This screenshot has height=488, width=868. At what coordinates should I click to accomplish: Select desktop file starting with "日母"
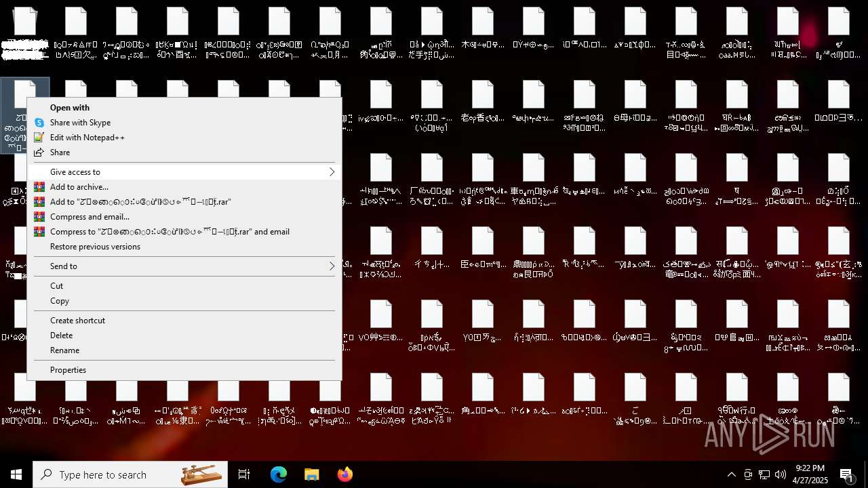(635, 102)
